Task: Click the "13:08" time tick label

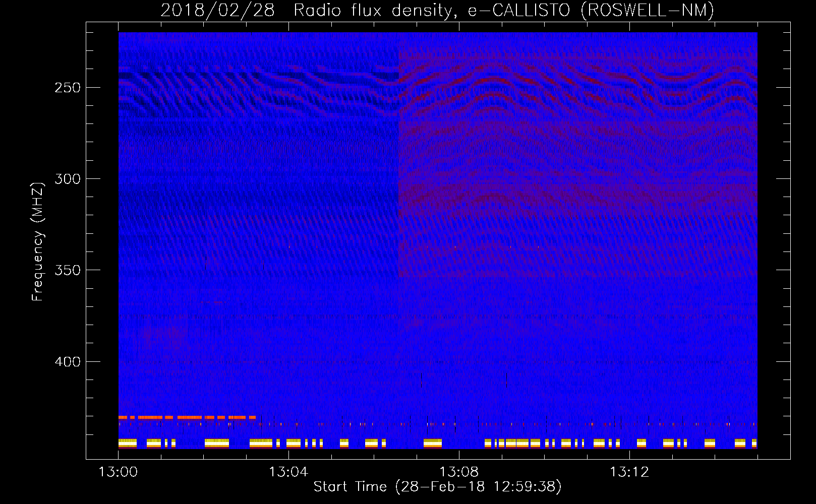Action: 459,472
